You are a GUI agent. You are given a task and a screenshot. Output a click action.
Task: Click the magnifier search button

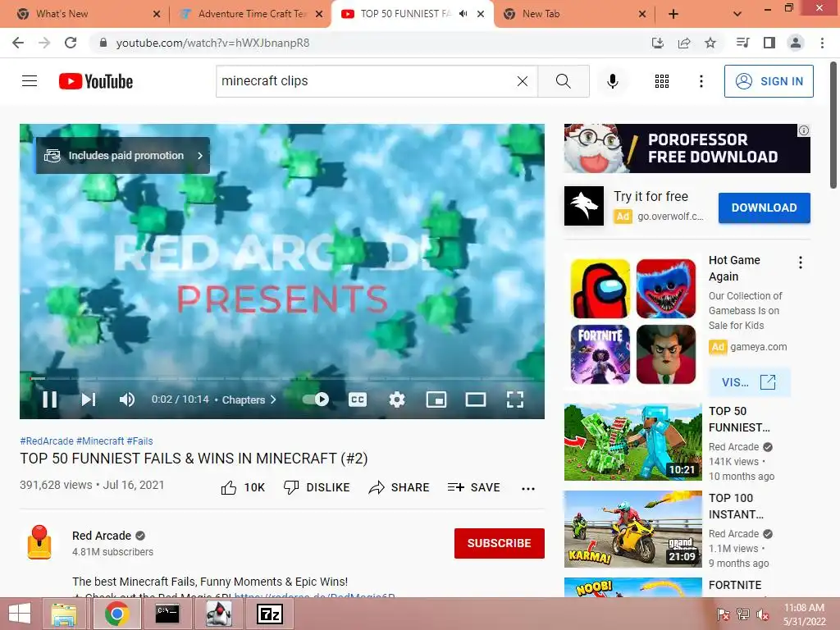click(x=563, y=81)
